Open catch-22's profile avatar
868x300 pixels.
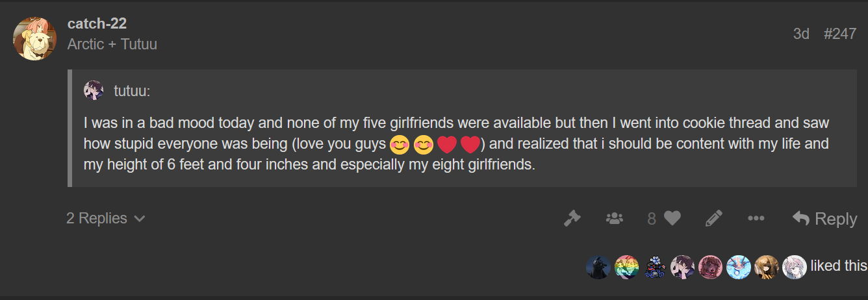coord(34,38)
